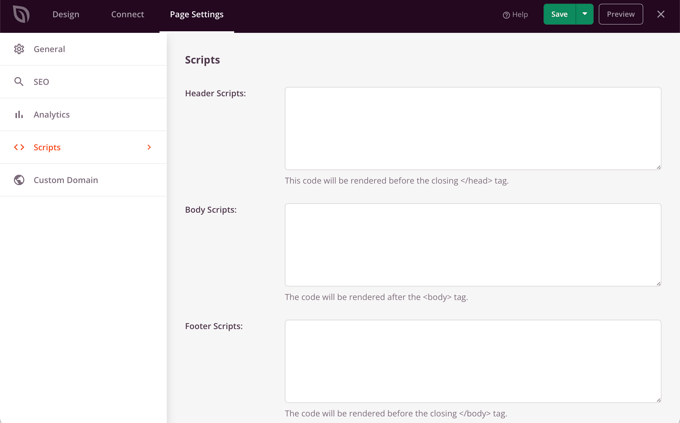
Task: Select the Page Settings tab
Action: (x=197, y=15)
